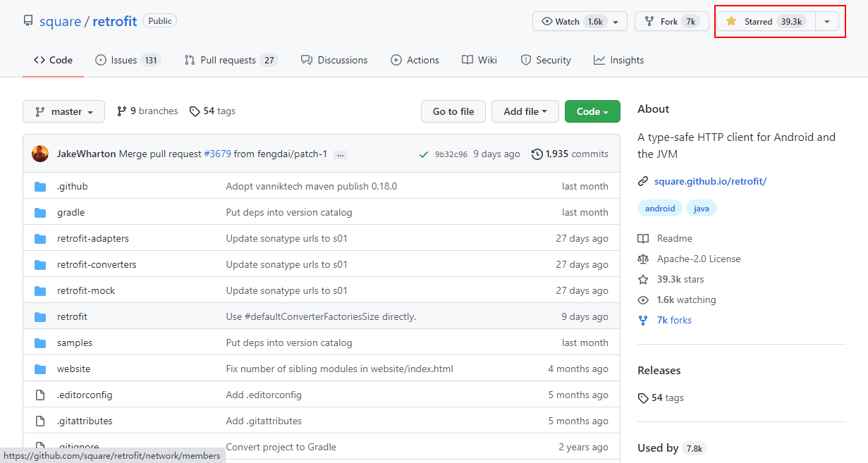Expand the Add file dropdown
The height and width of the screenshot is (463, 868).
coord(525,111)
